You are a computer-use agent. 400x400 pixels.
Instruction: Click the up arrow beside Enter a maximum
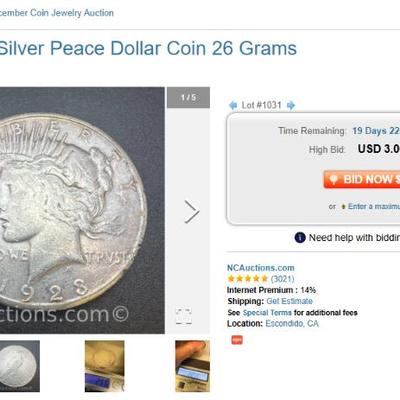click(x=343, y=207)
